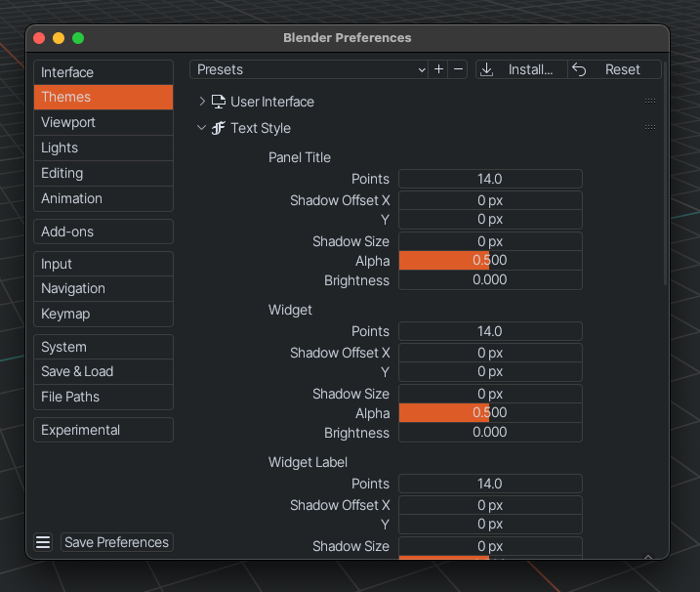Expand the User Interface section

[202, 102]
